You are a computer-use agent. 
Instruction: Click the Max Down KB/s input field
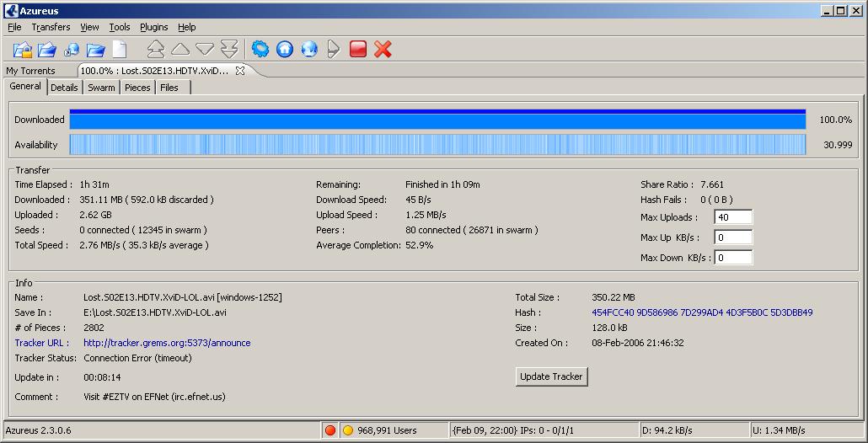click(x=733, y=258)
